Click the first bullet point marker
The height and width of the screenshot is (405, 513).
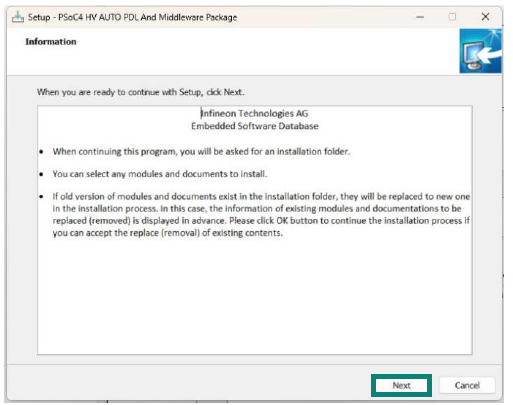click(41, 152)
